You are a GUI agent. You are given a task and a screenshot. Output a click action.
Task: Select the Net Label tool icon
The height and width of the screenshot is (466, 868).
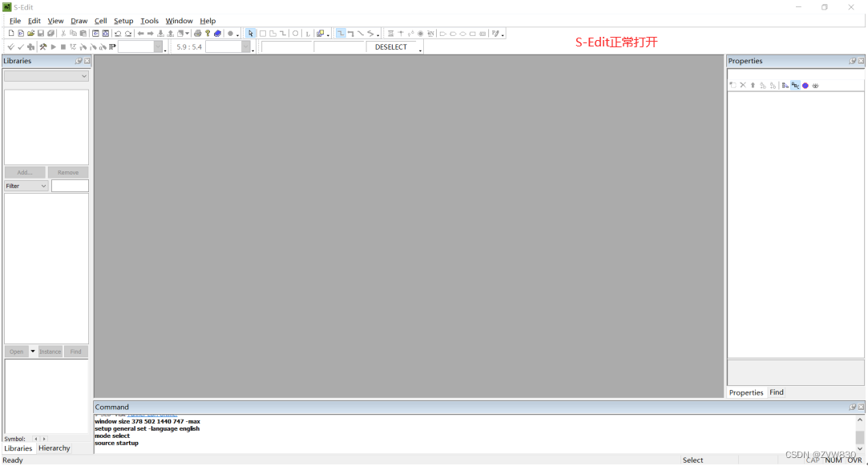click(x=430, y=34)
